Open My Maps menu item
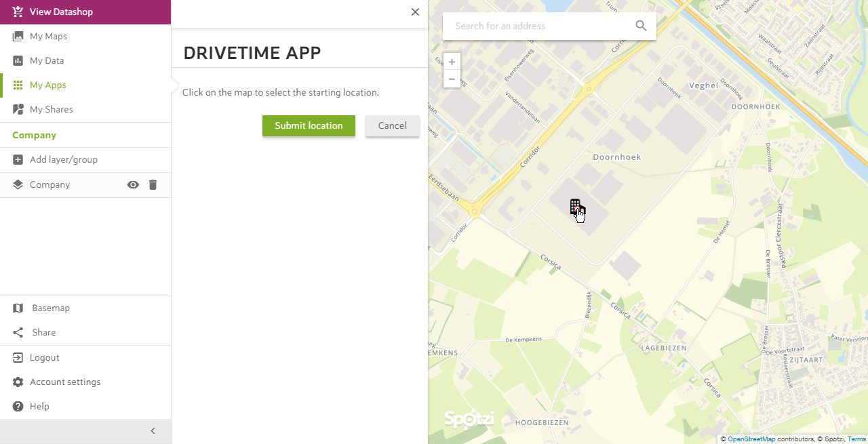This screenshot has width=868, height=444. point(85,37)
